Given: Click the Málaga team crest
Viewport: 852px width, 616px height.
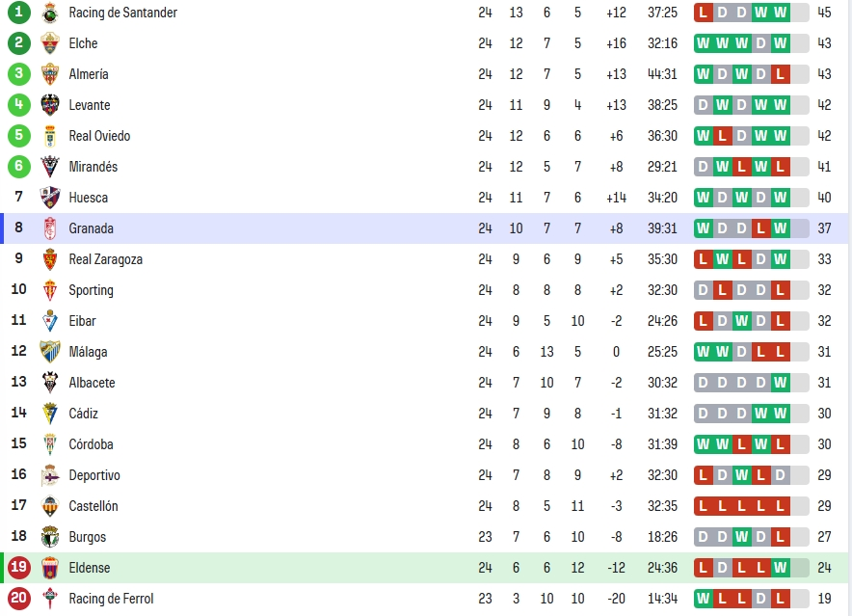Looking at the screenshot, I should coord(50,352).
